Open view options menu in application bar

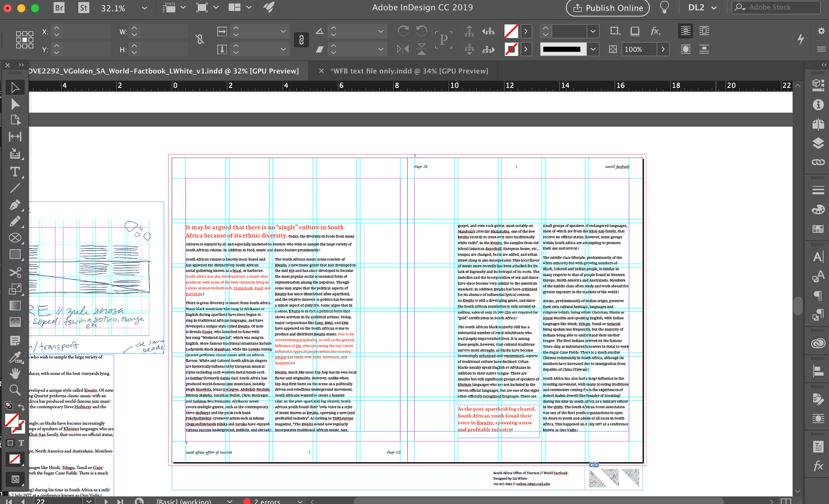(x=174, y=8)
